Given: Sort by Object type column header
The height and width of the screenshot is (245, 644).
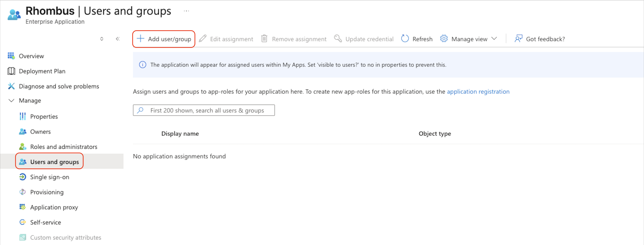Looking at the screenshot, I should pos(435,134).
